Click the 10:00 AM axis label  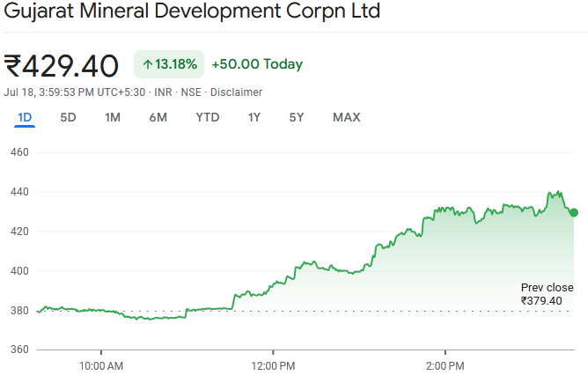pyautogui.click(x=101, y=366)
